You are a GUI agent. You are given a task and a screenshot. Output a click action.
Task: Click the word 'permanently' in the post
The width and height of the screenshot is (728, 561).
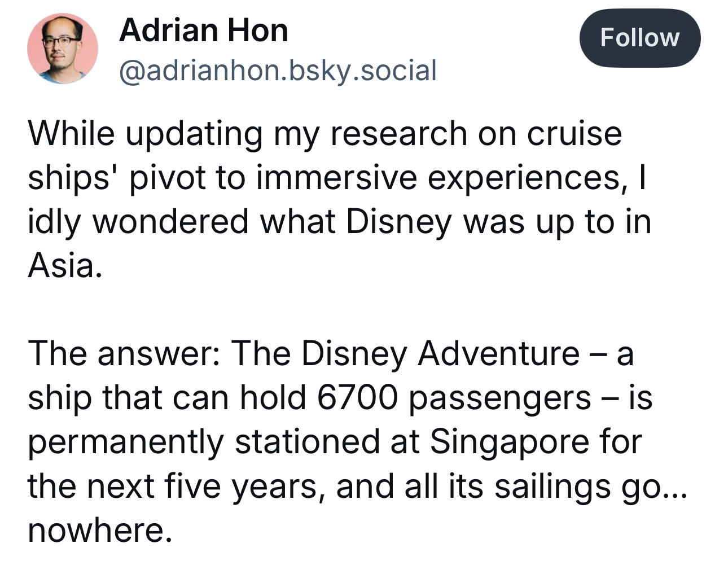[x=126, y=442]
